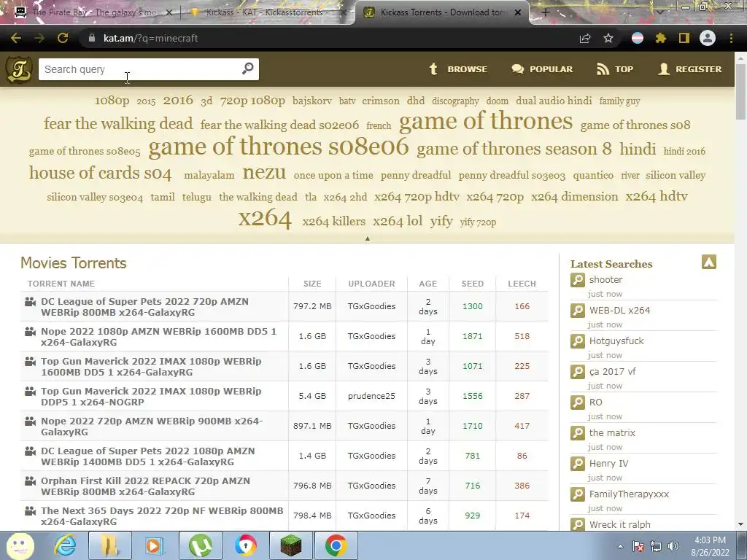The image size is (747, 560).
Task: Click the Movies Torrents heading
Action: point(74,263)
